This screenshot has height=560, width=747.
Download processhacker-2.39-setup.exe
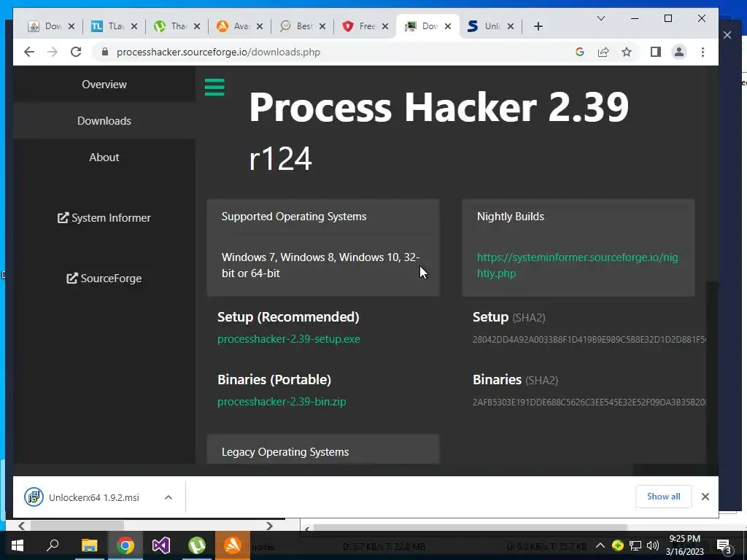click(x=289, y=339)
